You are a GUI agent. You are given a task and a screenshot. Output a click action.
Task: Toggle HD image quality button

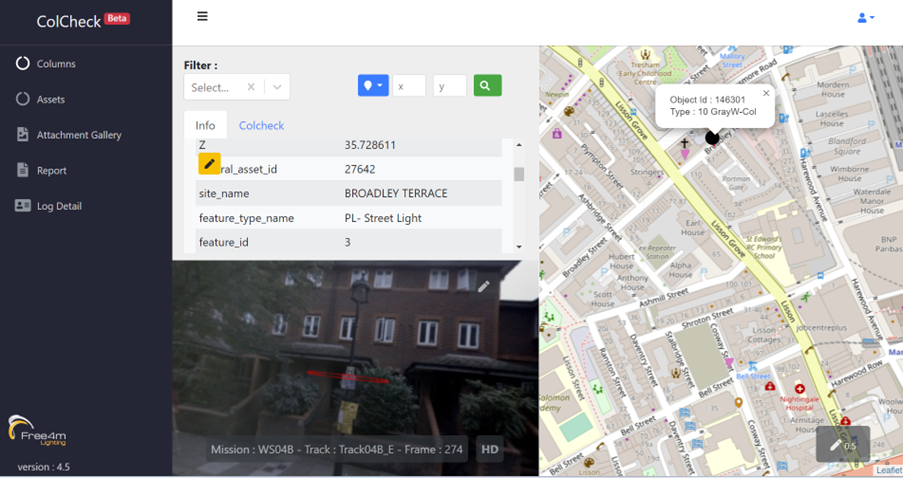[x=490, y=450]
